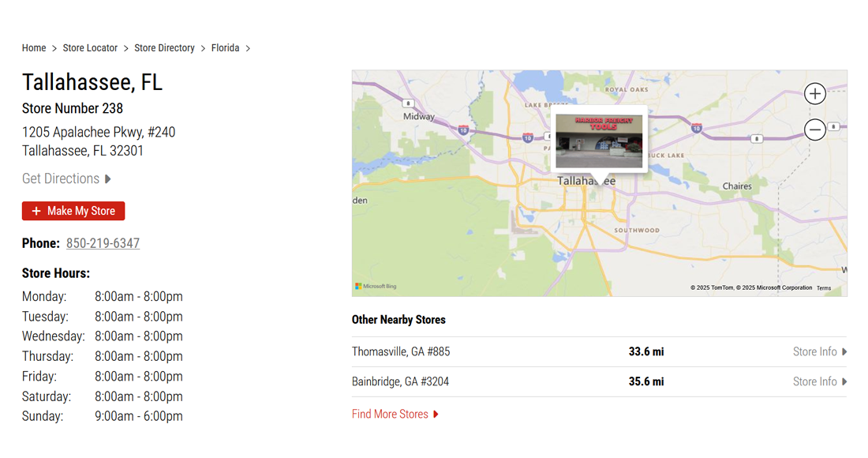Call the store phone number 850-219-6347
Screen dimensions: 868x458
(103, 243)
